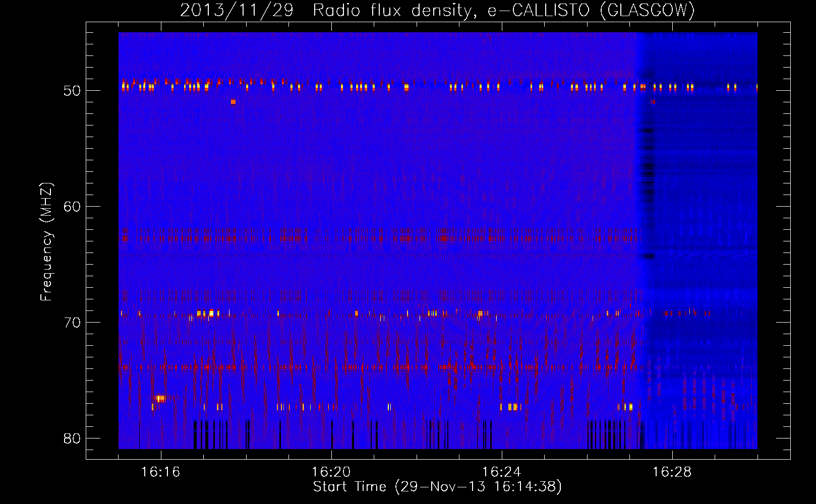816x504 pixels.
Task: Click the "70" frequency tick label
Action: click(73, 322)
